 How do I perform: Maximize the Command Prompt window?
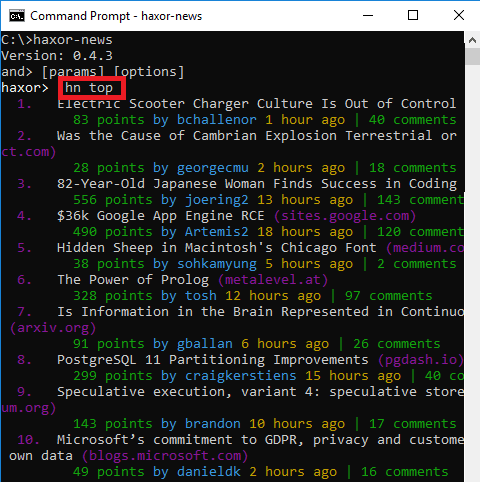click(x=413, y=15)
